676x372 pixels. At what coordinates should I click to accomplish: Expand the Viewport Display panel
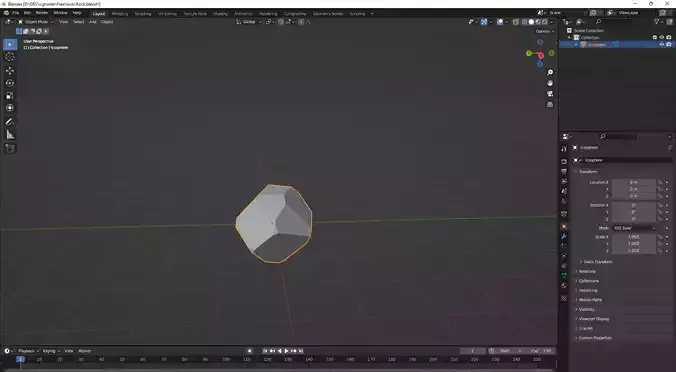coord(592,319)
